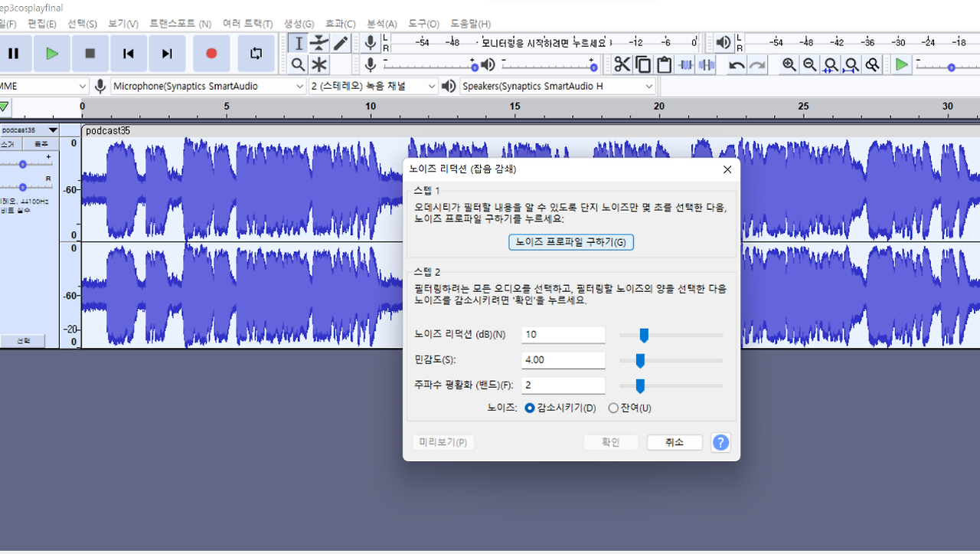
Task: Pause playback with the Pause button
Action: [x=14, y=54]
